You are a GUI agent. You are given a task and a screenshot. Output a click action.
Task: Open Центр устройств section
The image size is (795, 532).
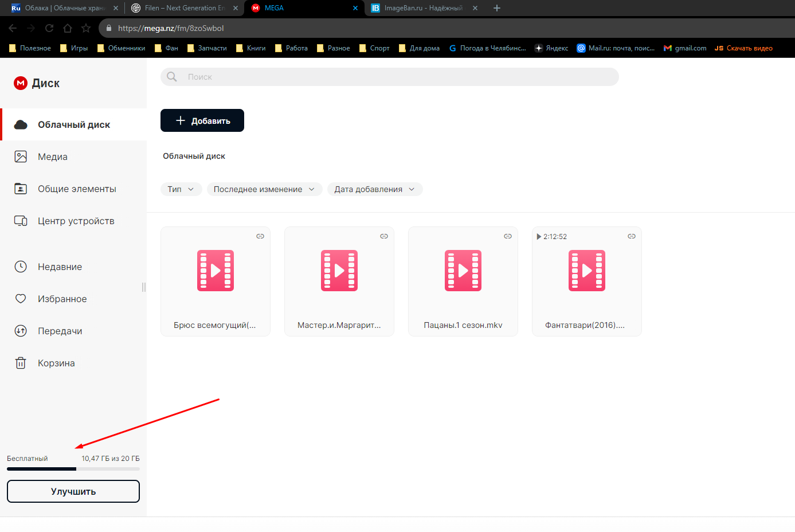(x=74, y=221)
